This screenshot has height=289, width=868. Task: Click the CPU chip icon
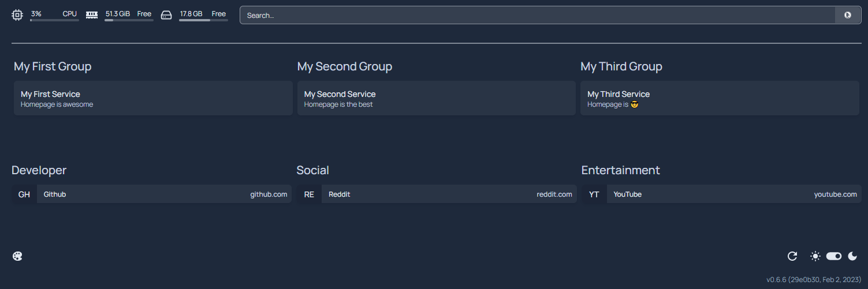tap(17, 15)
